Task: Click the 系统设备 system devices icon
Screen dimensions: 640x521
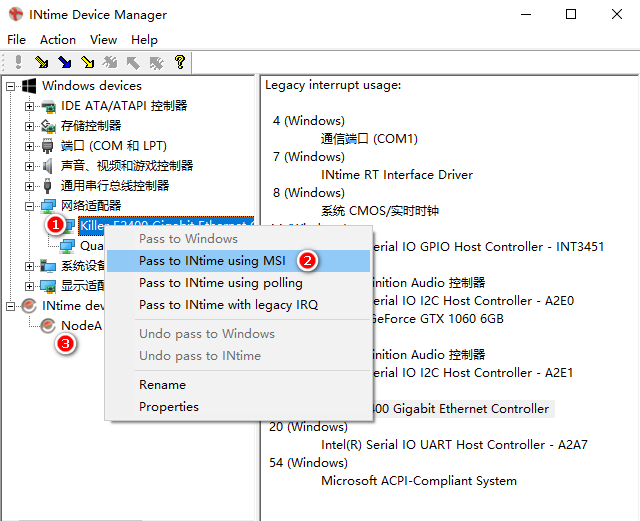Action: 48,266
